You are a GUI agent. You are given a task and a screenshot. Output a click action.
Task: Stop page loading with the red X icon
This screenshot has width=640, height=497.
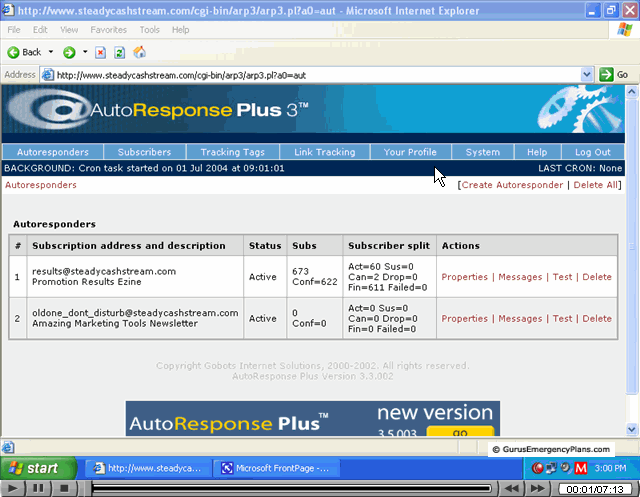click(x=100, y=53)
